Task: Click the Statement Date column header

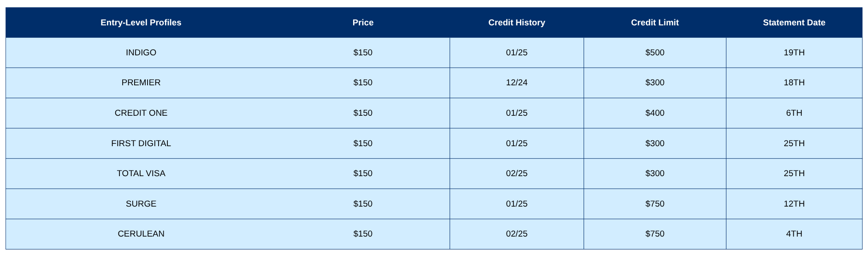Action: [x=794, y=23]
